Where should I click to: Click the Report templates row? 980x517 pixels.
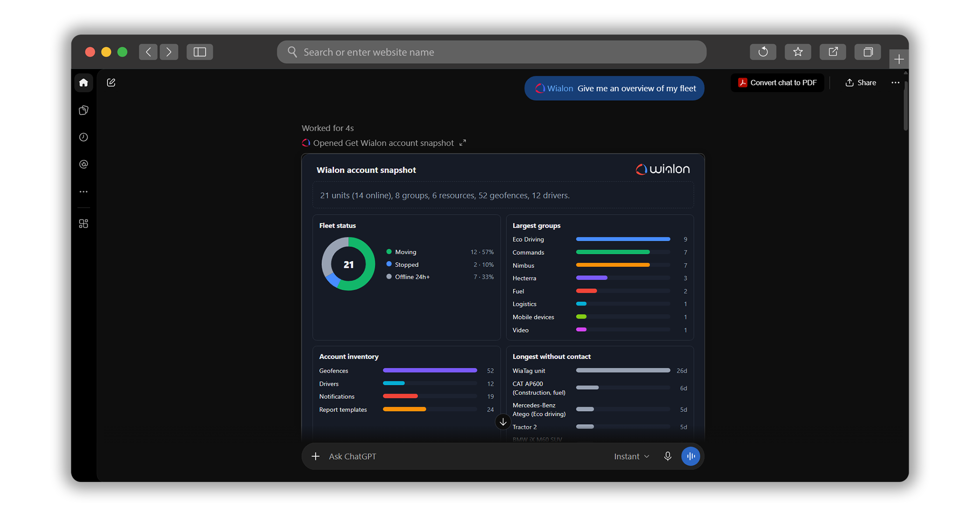(406, 410)
